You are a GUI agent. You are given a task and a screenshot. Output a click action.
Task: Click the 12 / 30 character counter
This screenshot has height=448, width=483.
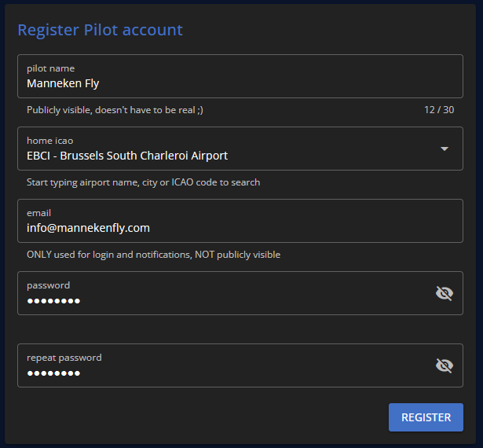tap(439, 110)
